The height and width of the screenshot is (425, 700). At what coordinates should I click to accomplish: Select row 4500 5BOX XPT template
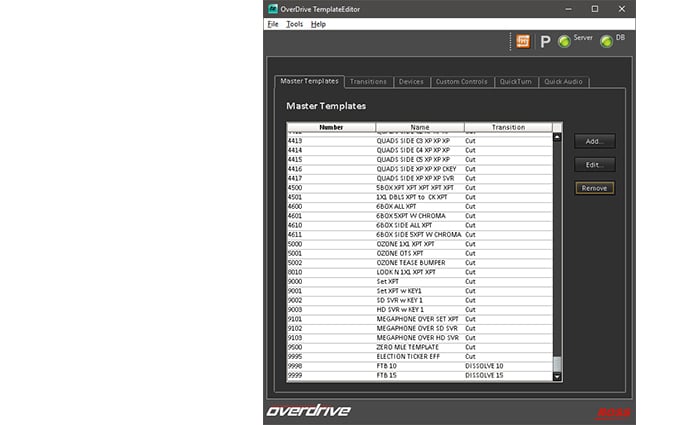[x=420, y=188]
